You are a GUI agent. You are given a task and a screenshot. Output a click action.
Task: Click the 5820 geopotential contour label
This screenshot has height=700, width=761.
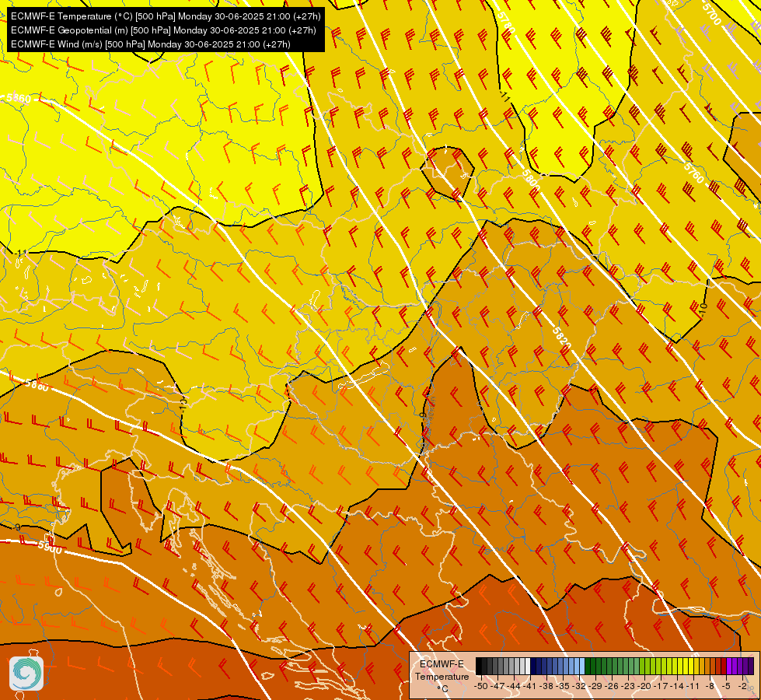pyautogui.click(x=561, y=338)
